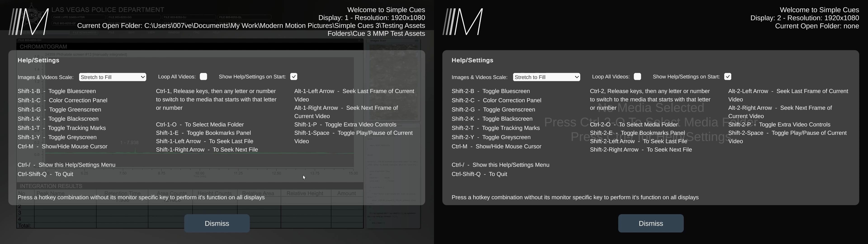Click the 'Shift-2-Y - Toggle Greyscreen' text

491,137
